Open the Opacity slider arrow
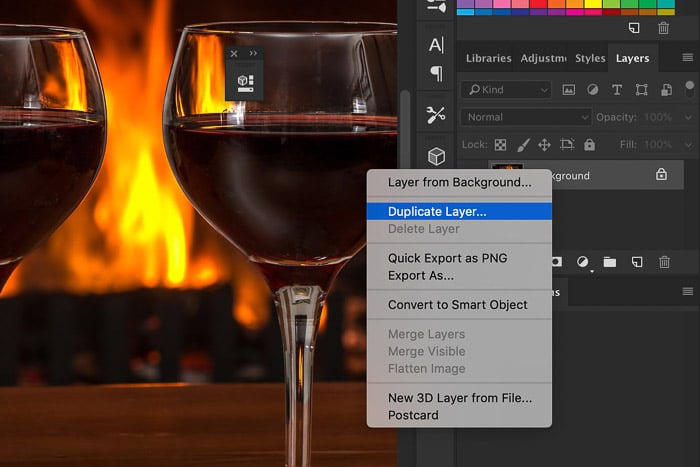 (x=688, y=117)
